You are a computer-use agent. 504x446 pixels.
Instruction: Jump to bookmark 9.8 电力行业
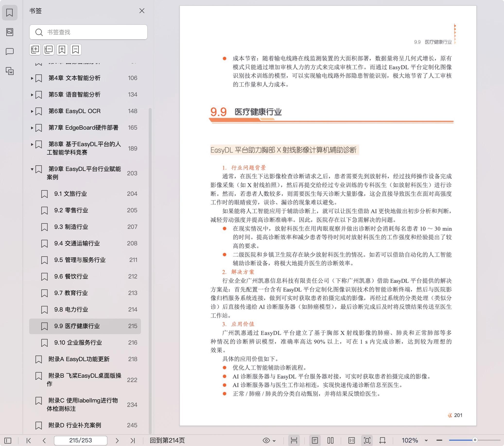coord(71,310)
